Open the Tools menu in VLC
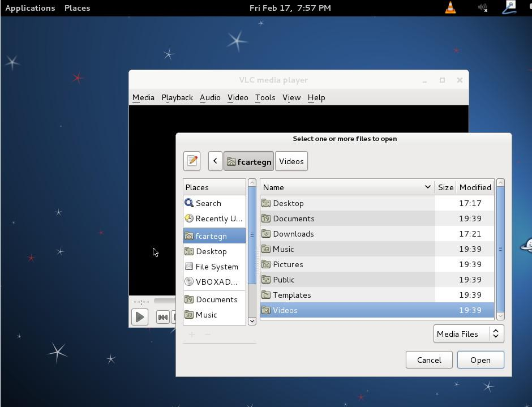532x407 pixels. click(265, 97)
